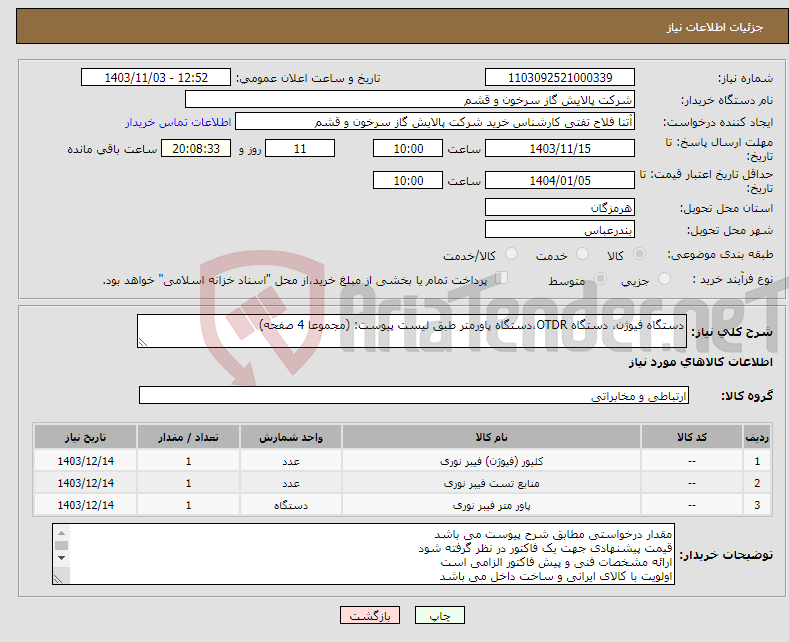Click the response deadline date 1403/11/15
789x642 pixels.
coord(560,148)
